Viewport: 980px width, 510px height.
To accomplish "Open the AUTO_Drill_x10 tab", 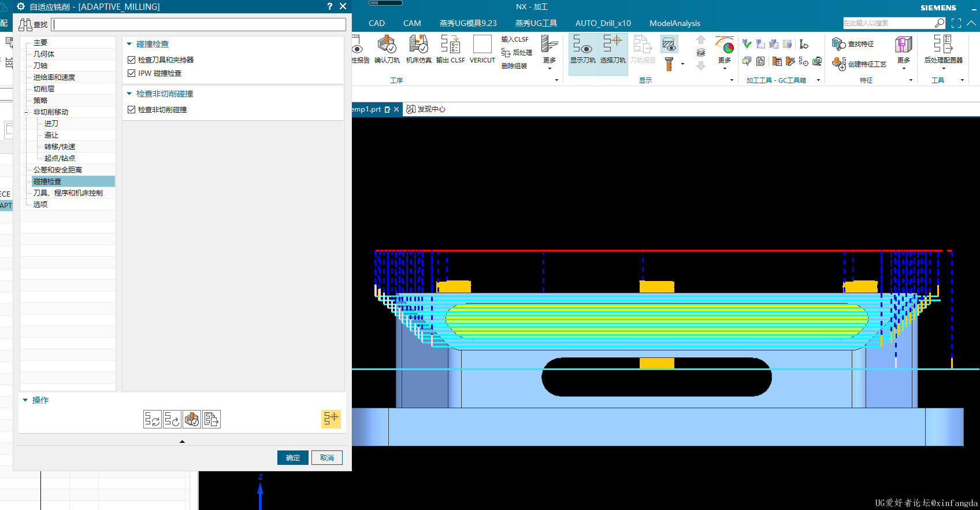I will [603, 23].
